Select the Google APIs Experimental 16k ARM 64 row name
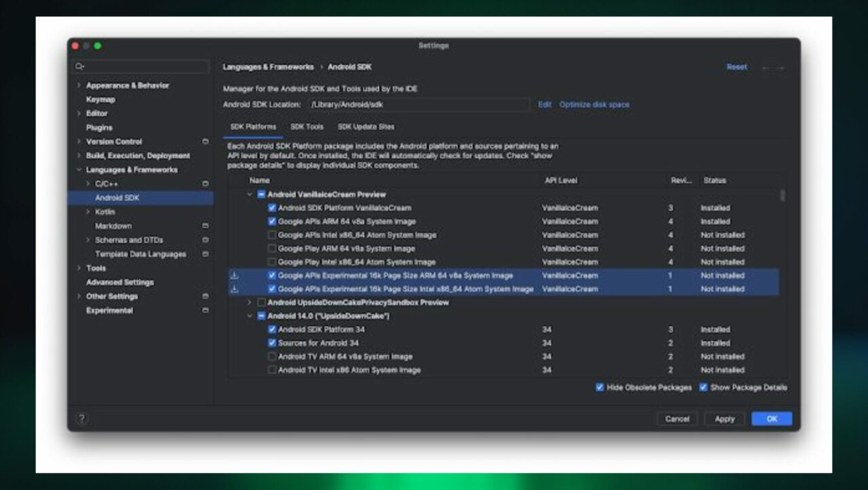 (395, 276)
